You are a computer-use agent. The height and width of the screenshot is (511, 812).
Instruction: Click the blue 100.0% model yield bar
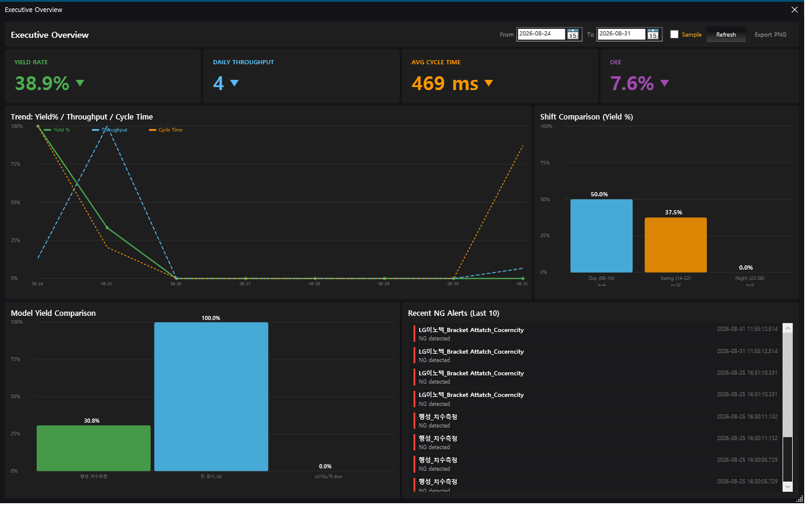(x=211, y=397)
